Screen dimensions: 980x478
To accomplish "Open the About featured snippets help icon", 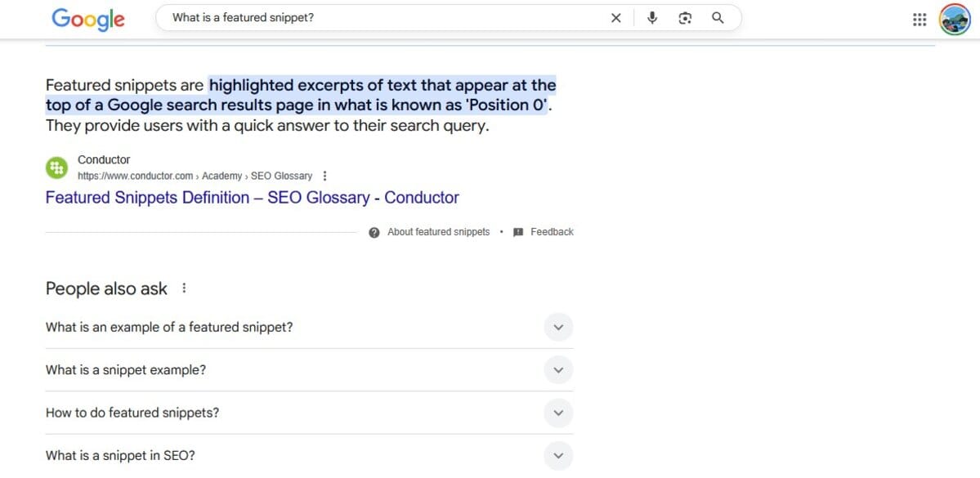I will pyautogui.click(x=374, y=232).
